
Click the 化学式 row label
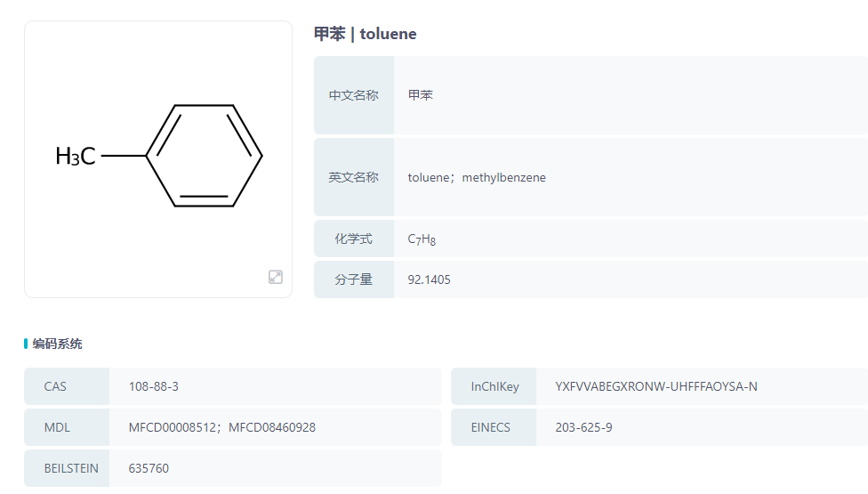click(353, 239)
